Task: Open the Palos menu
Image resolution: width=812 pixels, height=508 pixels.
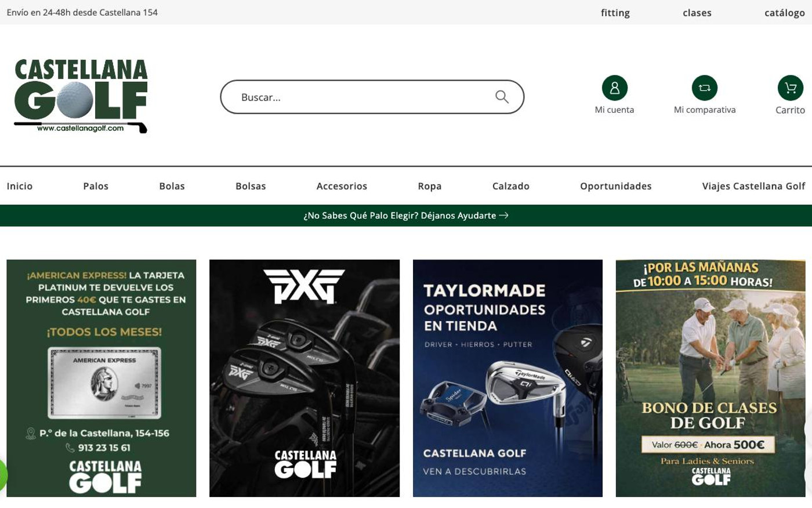Action: click(96, 186)
